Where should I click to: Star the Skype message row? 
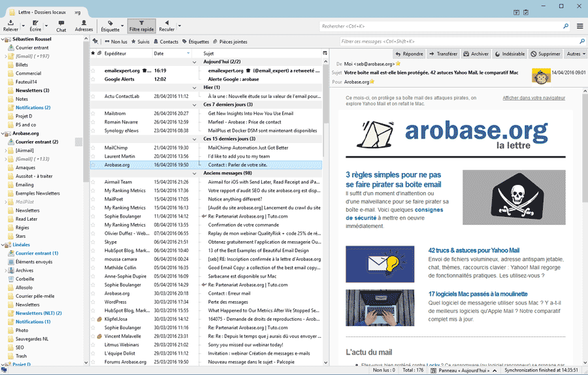point(93,242)
